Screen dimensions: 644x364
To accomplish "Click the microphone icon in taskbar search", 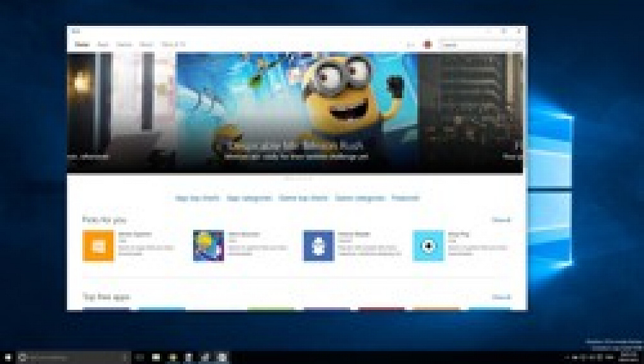I will [125, 358].
